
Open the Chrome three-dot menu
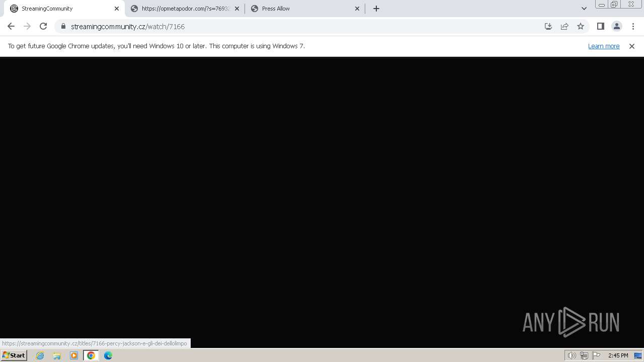(x=633, y=26)
